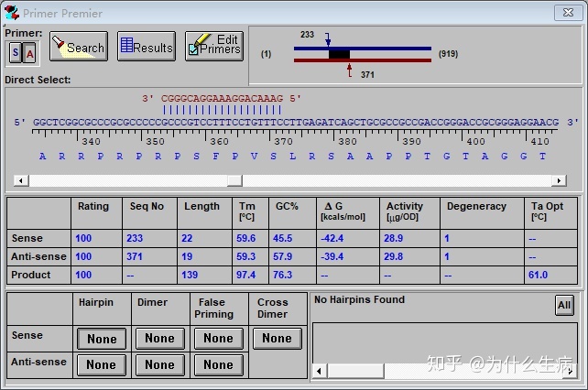
Task: Click the Anti-sense GC% value 57.9
Action: [283, 256]
